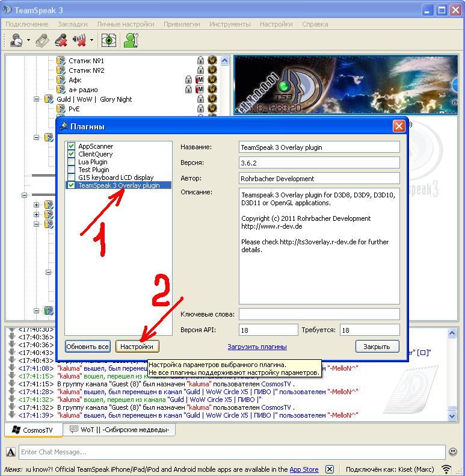Click the W badge icon on PvE row
Viewport: 465px width, 476px height.
tap(212, 108)
